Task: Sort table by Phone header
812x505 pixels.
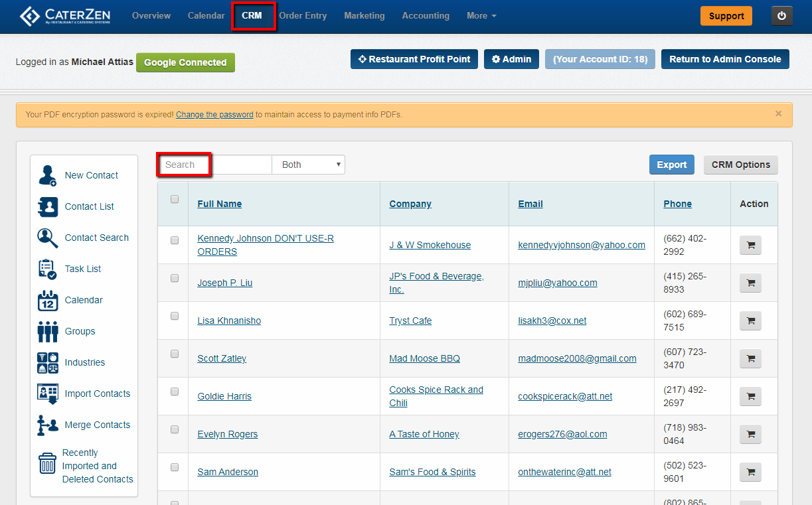Action: [x=678, y=204]
